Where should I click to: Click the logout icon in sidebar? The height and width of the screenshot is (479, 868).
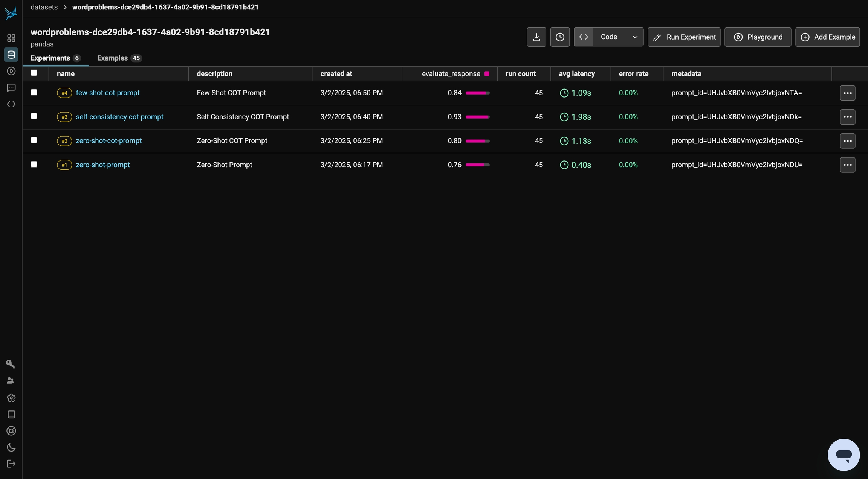(11, 464)
